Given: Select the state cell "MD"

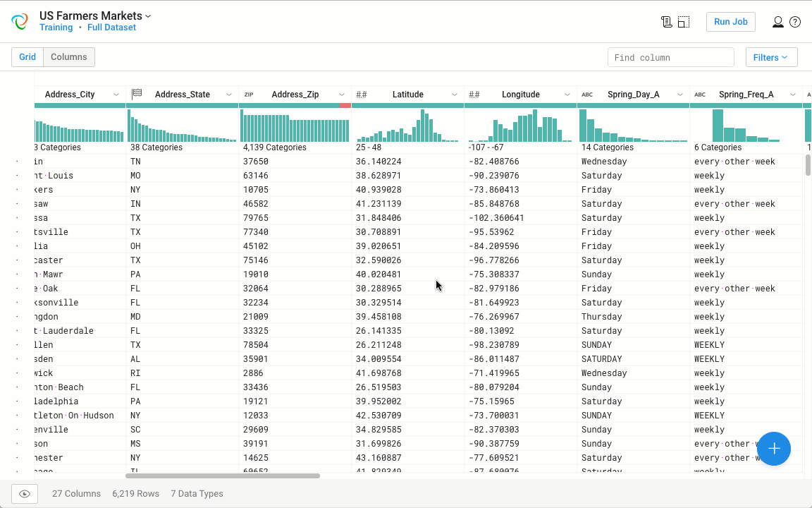Looking at the screenshot, I should 135,317.
